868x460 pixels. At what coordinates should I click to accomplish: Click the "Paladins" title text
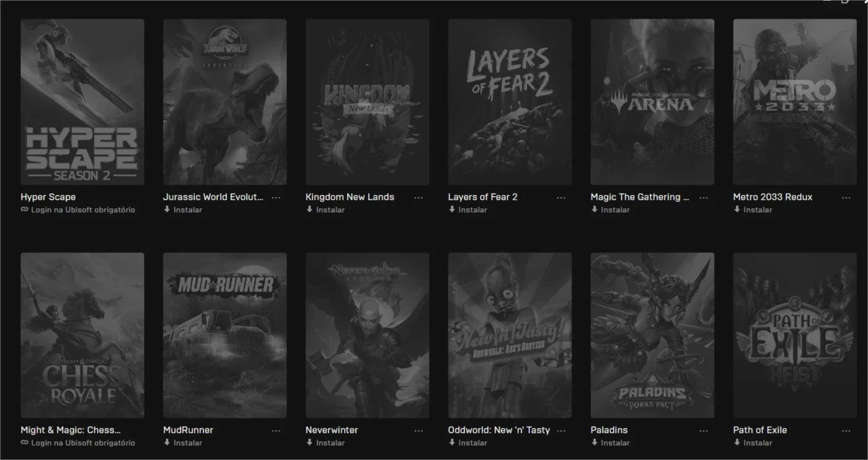tap(609, 430)
